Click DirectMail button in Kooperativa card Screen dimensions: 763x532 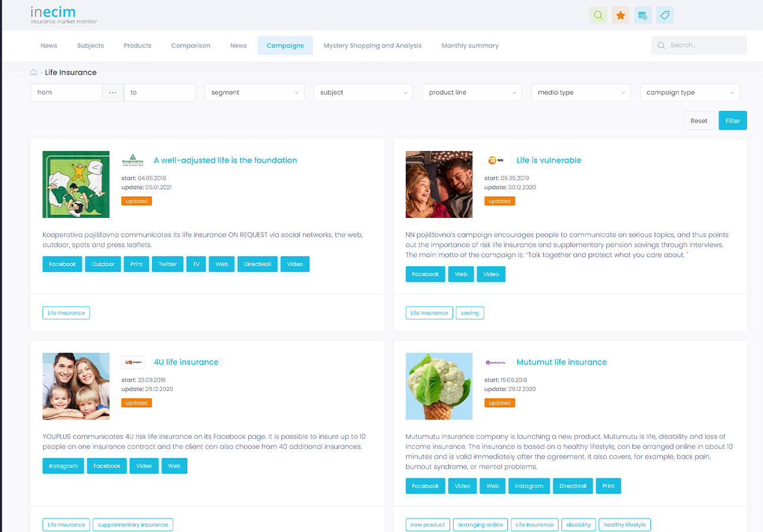(x=257, y=264)
